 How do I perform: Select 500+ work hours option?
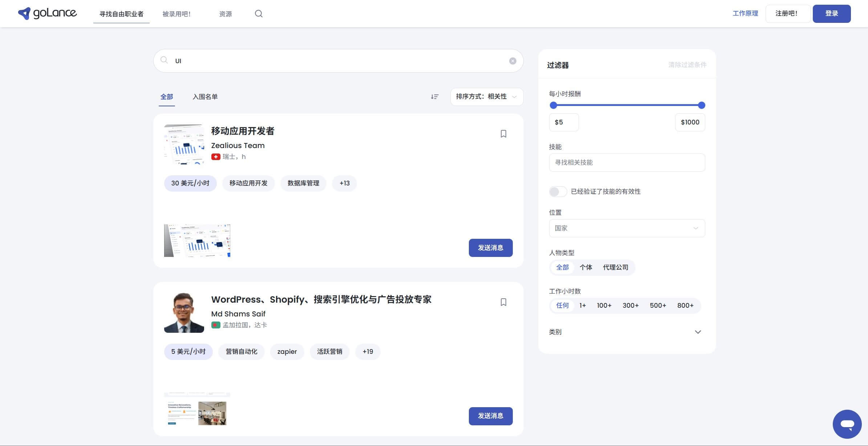[658, 306]
